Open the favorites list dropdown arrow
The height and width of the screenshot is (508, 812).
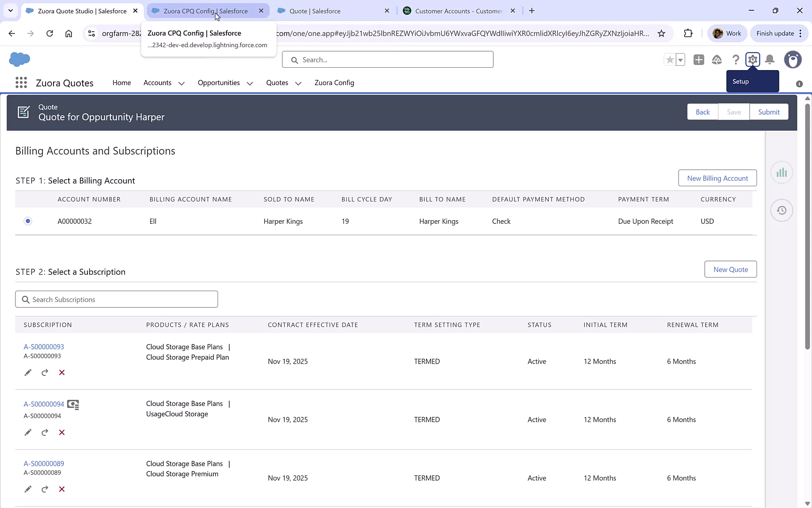[680, 60]
